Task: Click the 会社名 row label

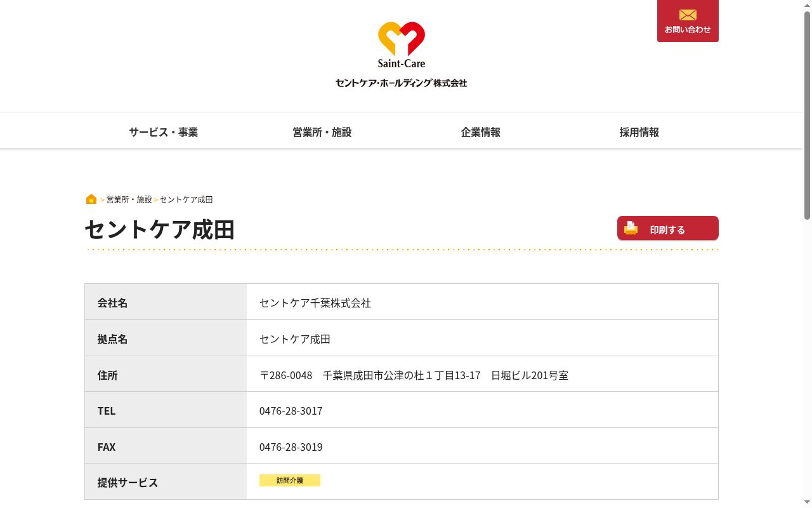Action: pyautogui.click(x=112, y=303)
